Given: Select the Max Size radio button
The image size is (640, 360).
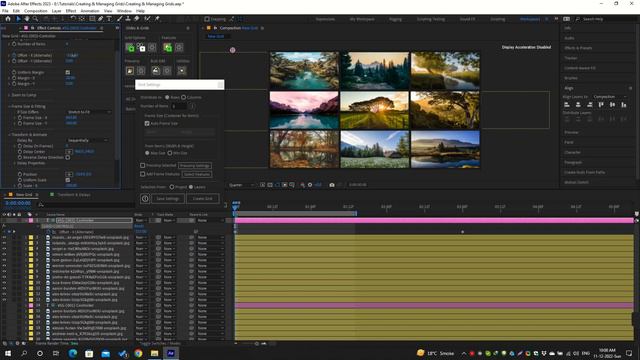Looking at the screenshot, I should [147, 153].
